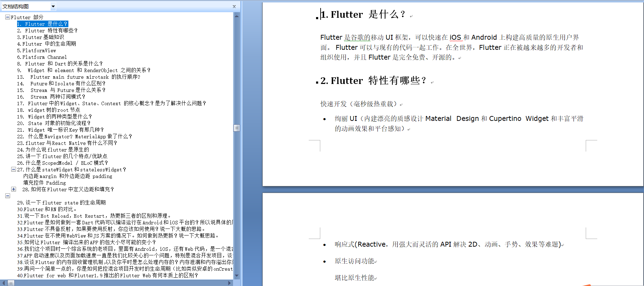Select '36.我们这个项目' outline entry
Viewport: 644px width, 286px height.
pyautogui.click(x=125, y=249)
